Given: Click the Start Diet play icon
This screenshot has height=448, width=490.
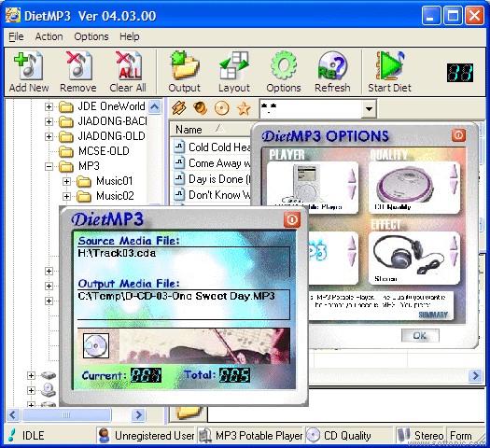Looking at the screenshot, I should [x=389, y=65].
